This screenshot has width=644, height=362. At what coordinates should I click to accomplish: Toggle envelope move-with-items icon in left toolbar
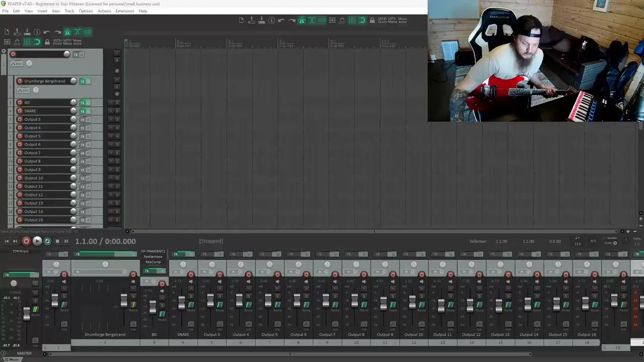[17, 42]
